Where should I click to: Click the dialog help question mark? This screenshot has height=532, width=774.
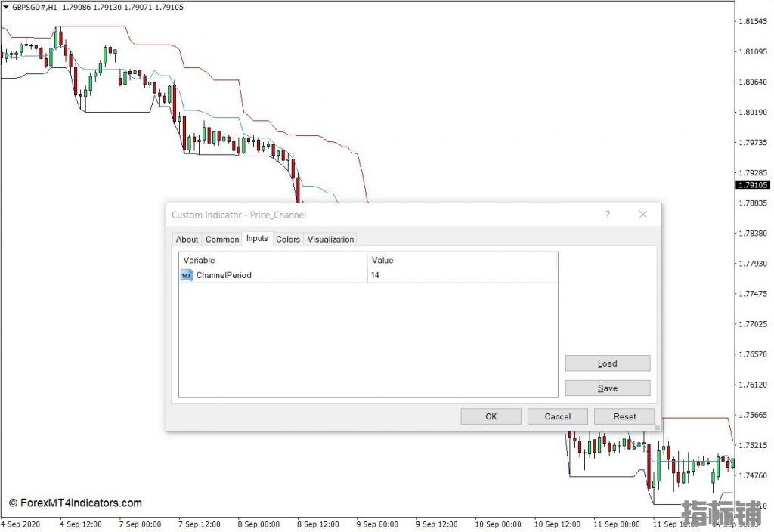click(x=608, y=215)
